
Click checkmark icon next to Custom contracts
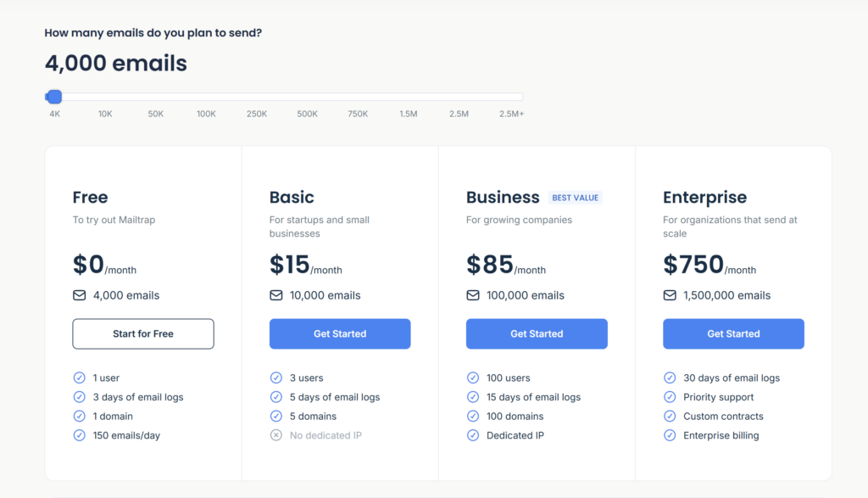pyautogui.click(x=670, y=416)
